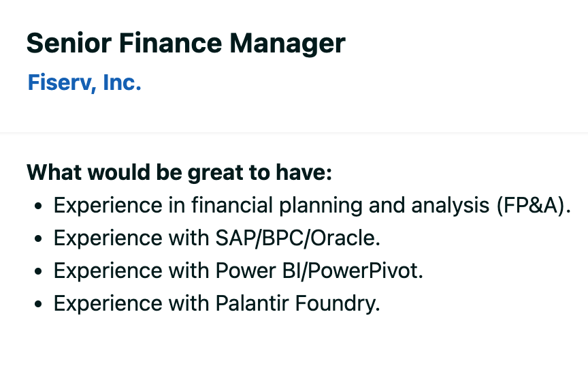Click the bullet dot before the Palantir Foundry line
Image resolution: width=588 pixels, height=372 pixels.
coord(38,304)
